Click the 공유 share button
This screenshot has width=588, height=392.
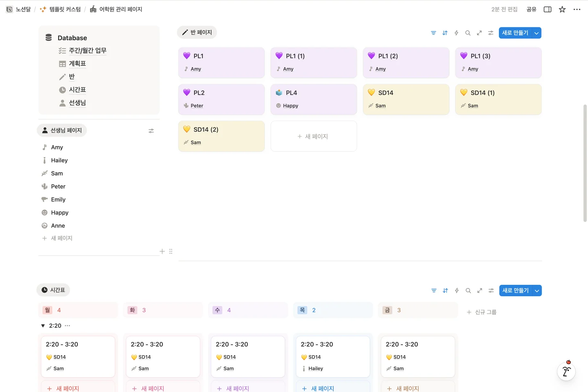(531, 9)
